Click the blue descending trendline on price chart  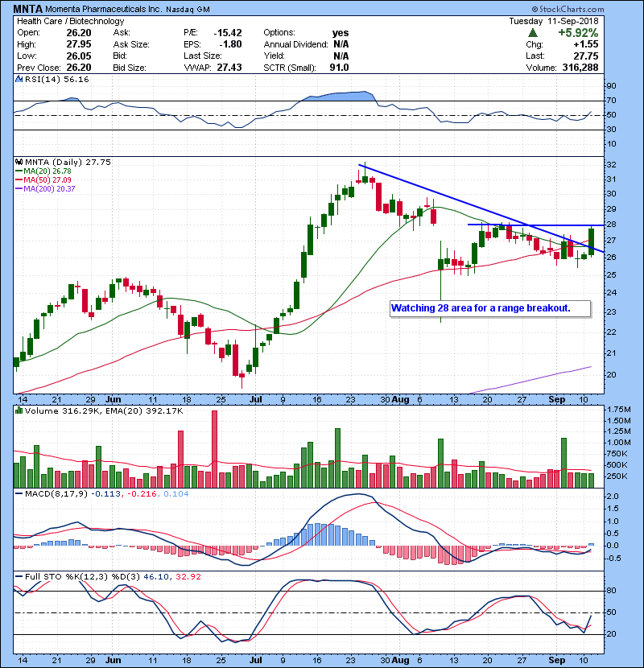pos(481,208)
